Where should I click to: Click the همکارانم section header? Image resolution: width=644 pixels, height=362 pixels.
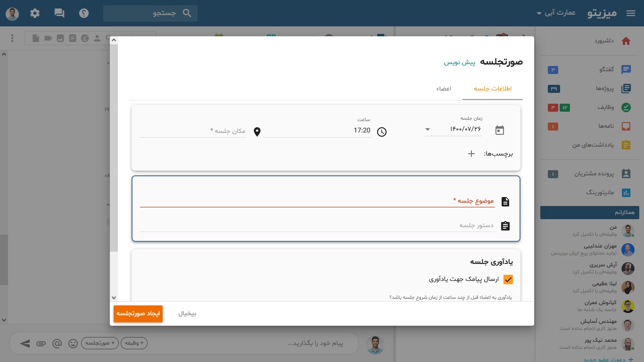tap(590, 213)
